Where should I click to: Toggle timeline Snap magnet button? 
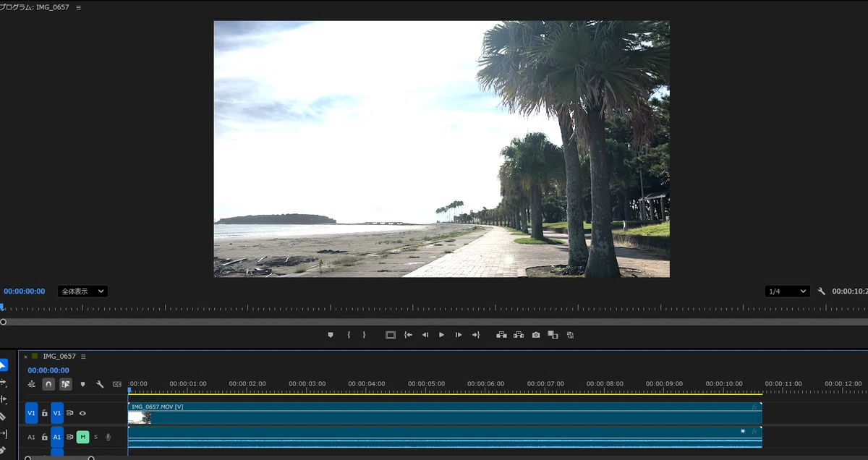click(x=48, y=384)
